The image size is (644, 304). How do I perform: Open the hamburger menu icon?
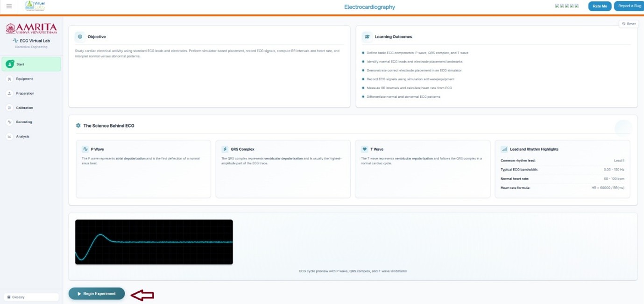pos(9,6)
